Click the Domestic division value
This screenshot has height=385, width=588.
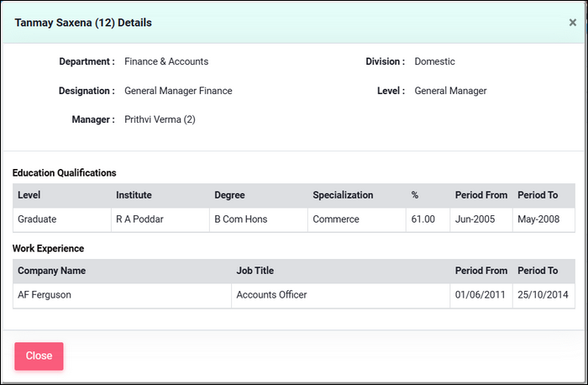434,61
